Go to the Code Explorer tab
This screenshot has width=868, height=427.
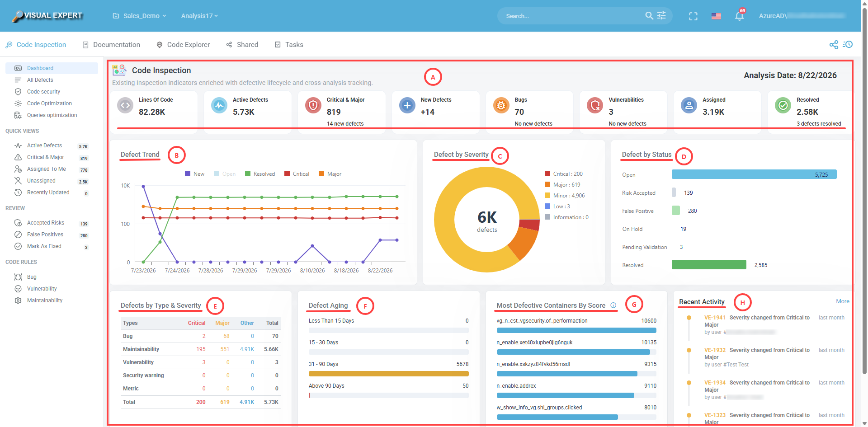pos(183,45)
